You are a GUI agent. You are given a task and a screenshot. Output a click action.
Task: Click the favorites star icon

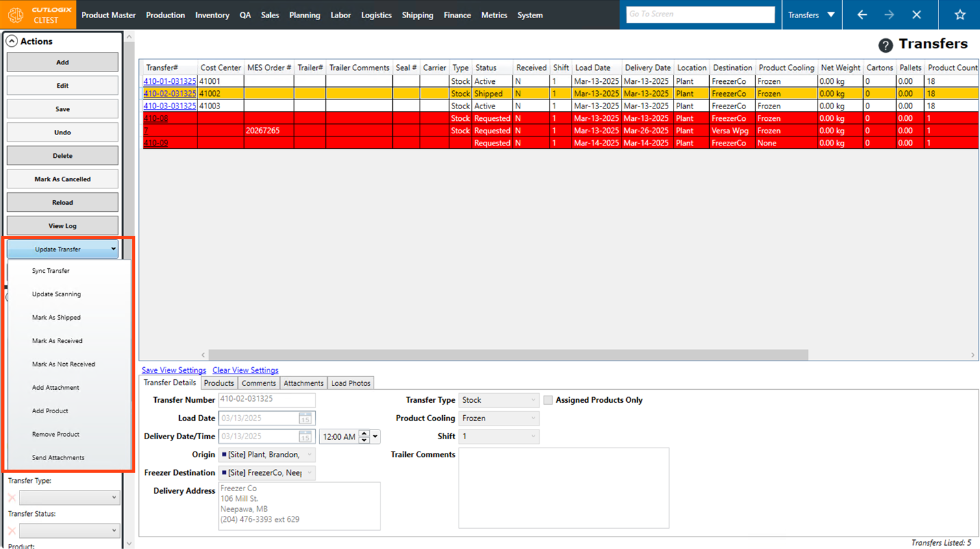click(x=959, y=14)
